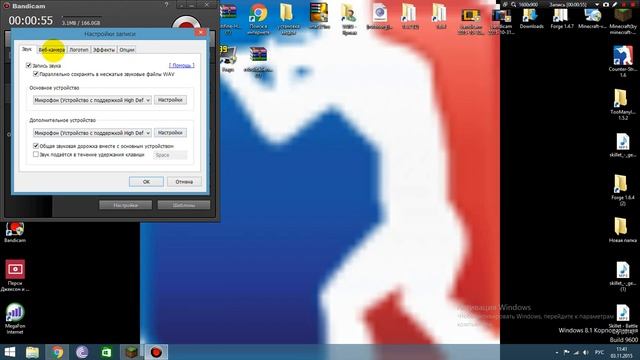Click the pencil draw icon in recording bar
Image resolution: width=640 pixels, height=360 pixels.
coord(615,4)
